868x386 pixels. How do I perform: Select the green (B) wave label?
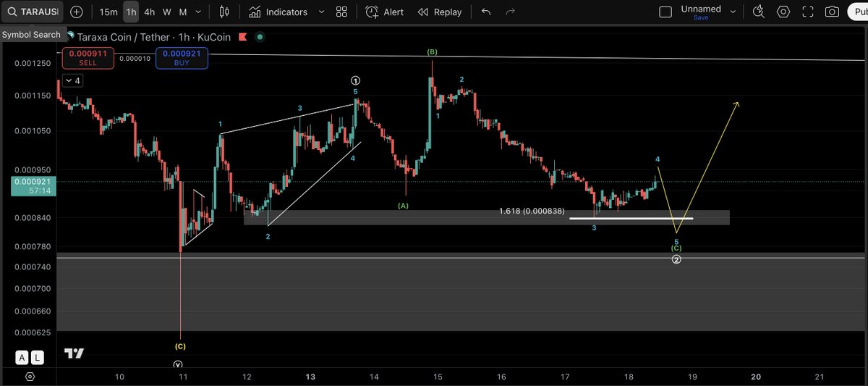point(432,52)
